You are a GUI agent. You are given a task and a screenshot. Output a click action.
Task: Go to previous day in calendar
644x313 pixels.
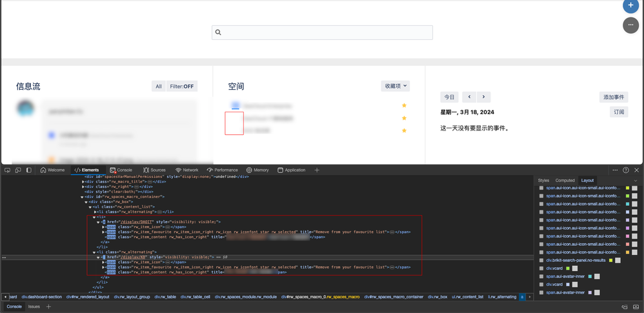coord(469,97)
